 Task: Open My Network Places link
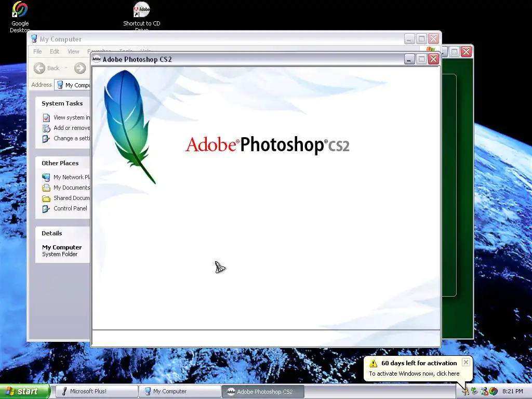72,177
